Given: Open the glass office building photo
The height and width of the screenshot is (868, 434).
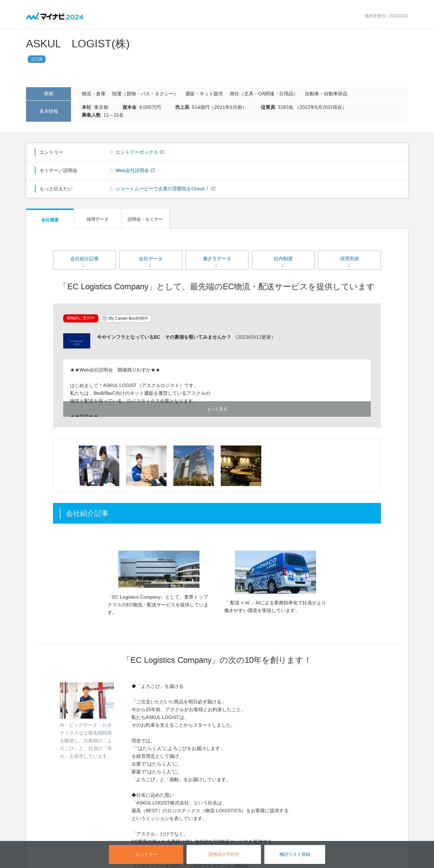Looking at the screenshot, I should pyautogui.click(x=194, y=466).
